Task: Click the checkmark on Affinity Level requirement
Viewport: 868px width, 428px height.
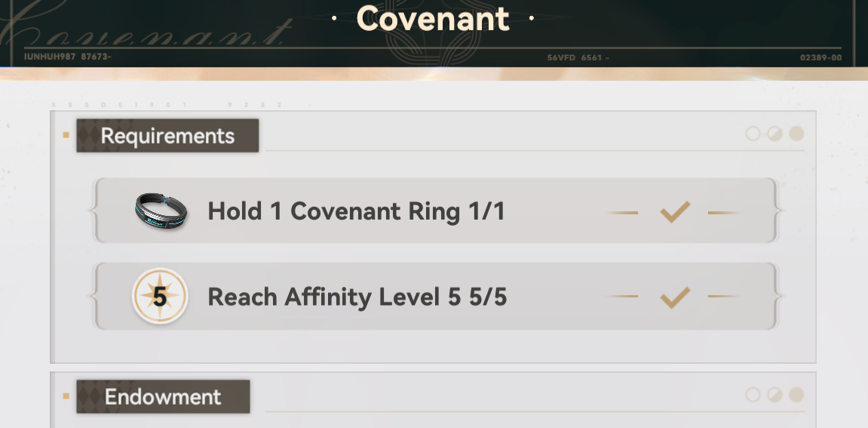Action: click(x=676, y=297)
